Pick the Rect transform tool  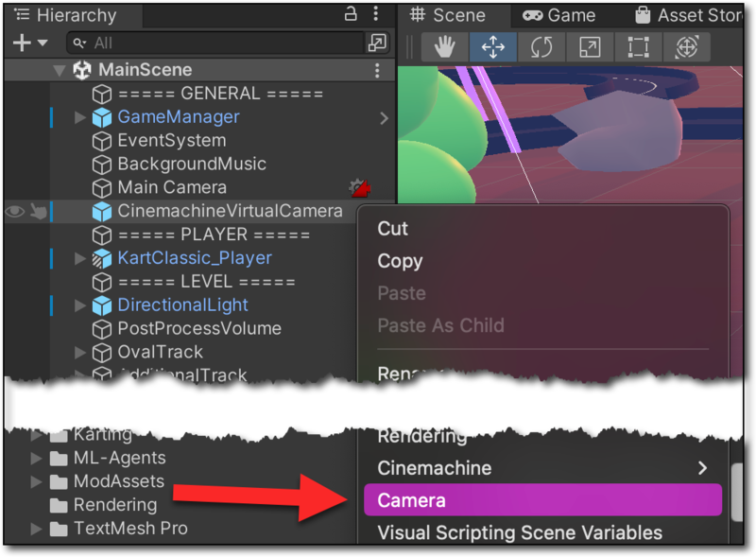(x=638, y=47)
